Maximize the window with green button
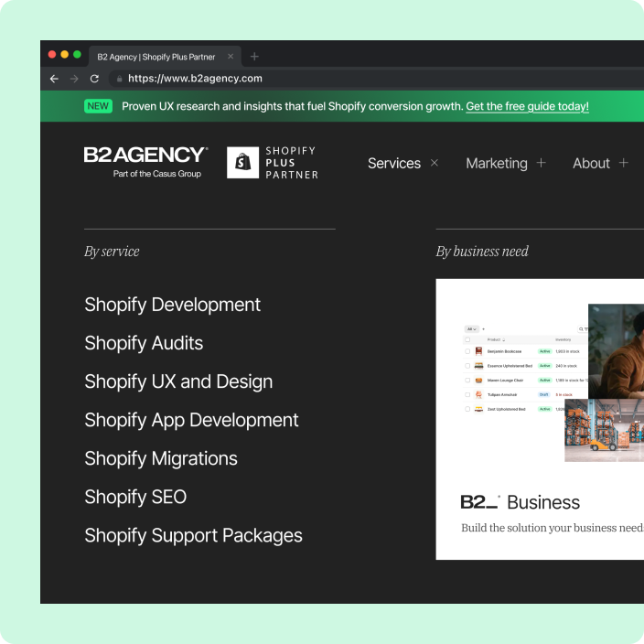This screenshot has width=644, height=644. [77, 54]
